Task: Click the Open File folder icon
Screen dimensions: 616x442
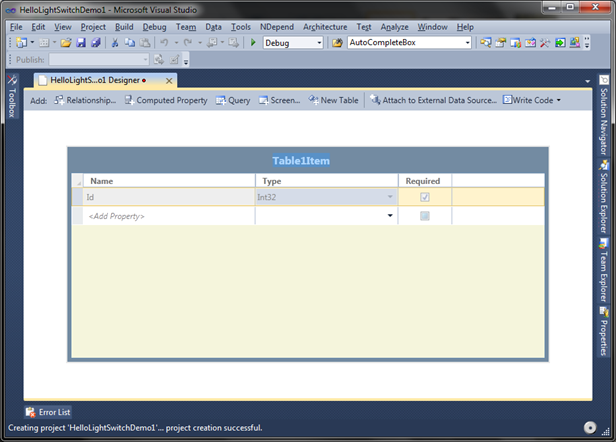Action: coord(66,42)
